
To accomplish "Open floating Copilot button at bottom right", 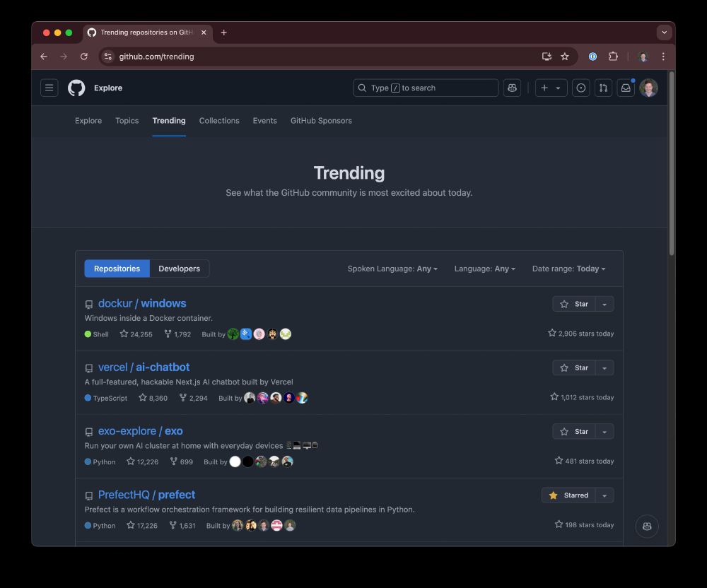I will pyautogui.click(x=647, y=527).
